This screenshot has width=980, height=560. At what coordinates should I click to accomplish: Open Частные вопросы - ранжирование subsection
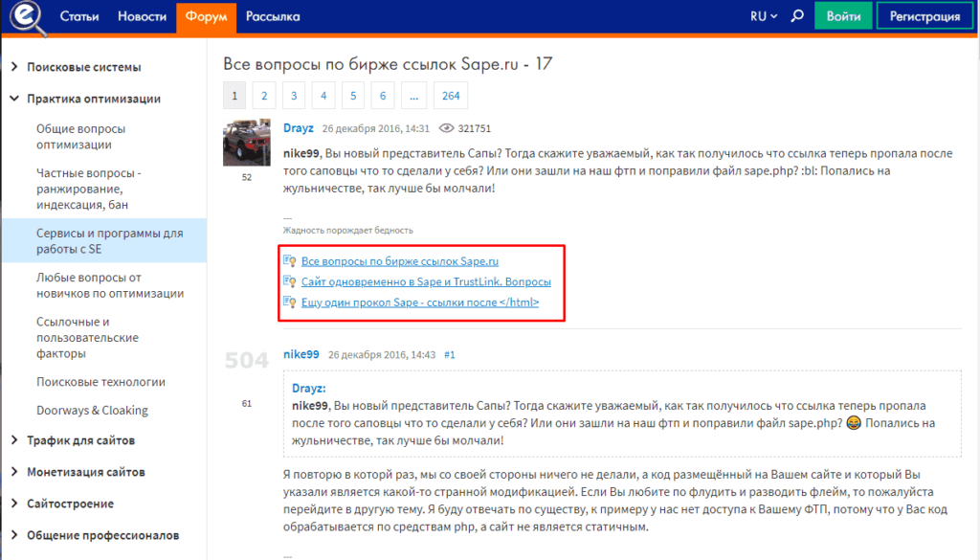[89, 189]
